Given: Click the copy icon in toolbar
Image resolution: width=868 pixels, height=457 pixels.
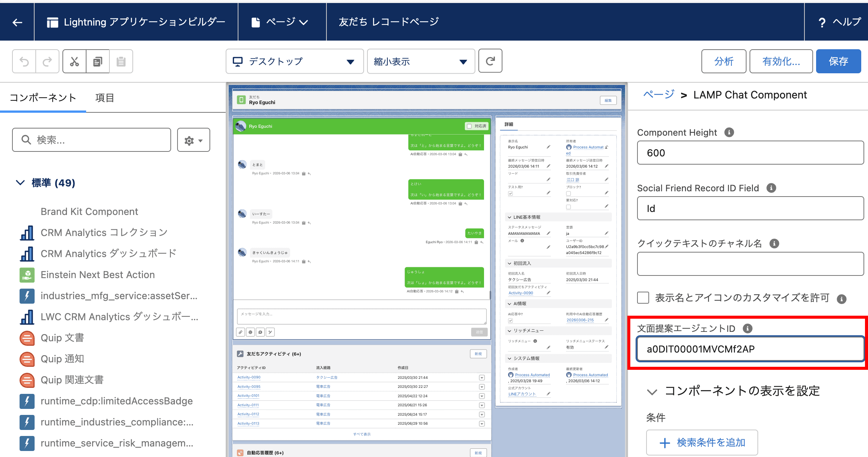Looking at the screenshot, I should coord(98,61).
